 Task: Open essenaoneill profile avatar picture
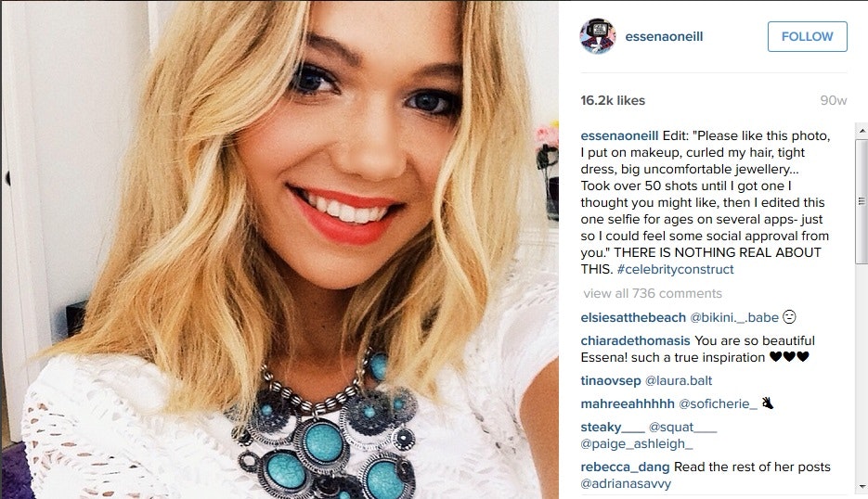tap(597, 36)
